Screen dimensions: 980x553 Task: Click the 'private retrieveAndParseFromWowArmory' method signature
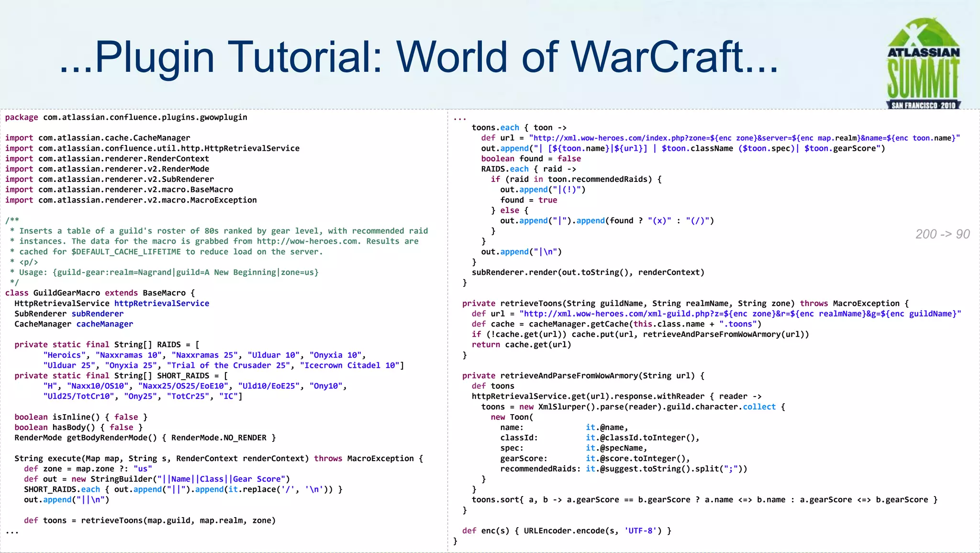582,375
